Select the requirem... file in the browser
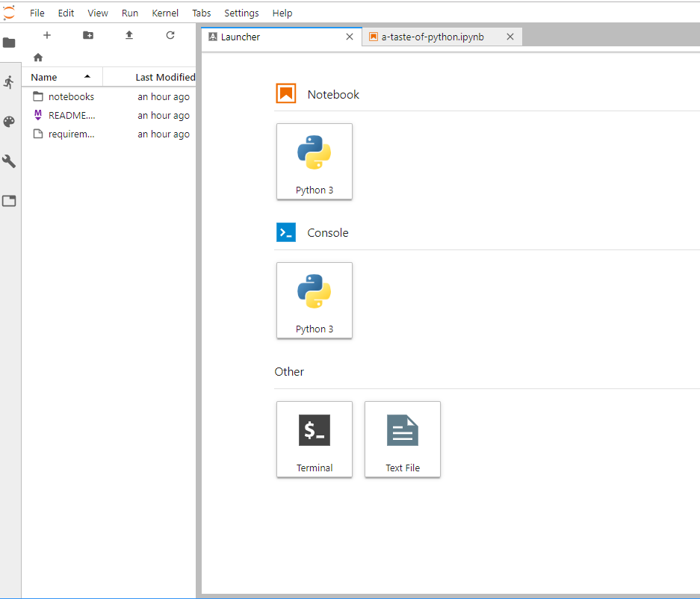 [109, 134]
